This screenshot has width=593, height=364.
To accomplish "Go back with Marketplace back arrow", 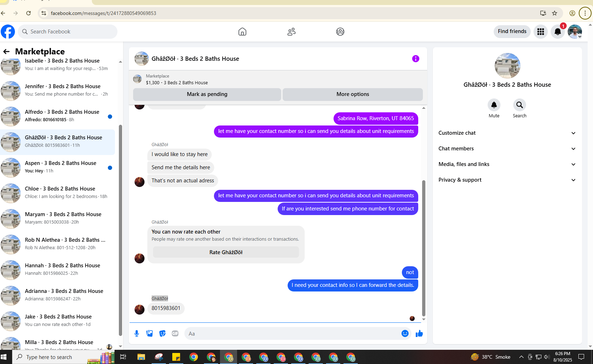I will click(x=6, y=52).
